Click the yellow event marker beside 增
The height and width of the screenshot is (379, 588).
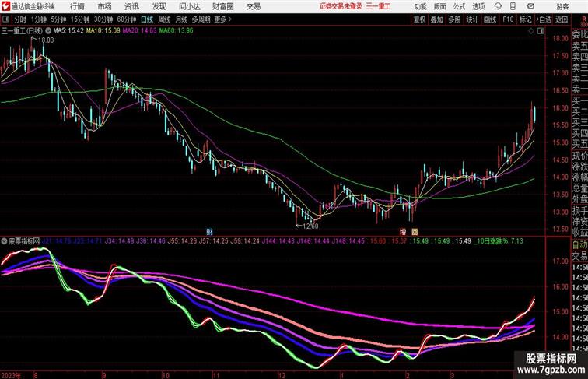point(415,232)
